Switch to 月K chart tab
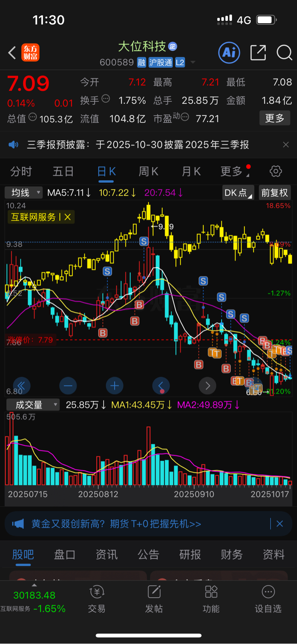Screen dimensions: 297x644 point(191,171)
